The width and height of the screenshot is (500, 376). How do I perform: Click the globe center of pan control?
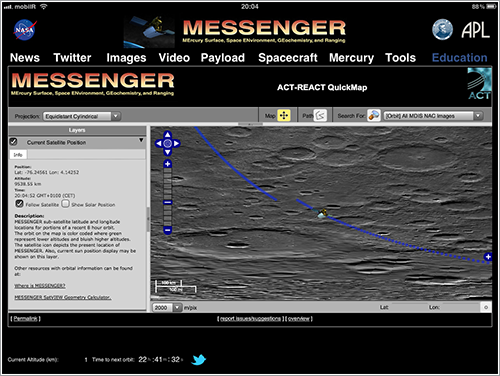coord(168,143)
